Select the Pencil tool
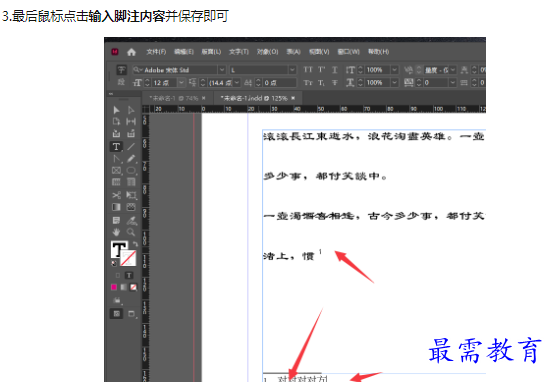The height and width of the screenshot is (382, 550). coord(131,159)
